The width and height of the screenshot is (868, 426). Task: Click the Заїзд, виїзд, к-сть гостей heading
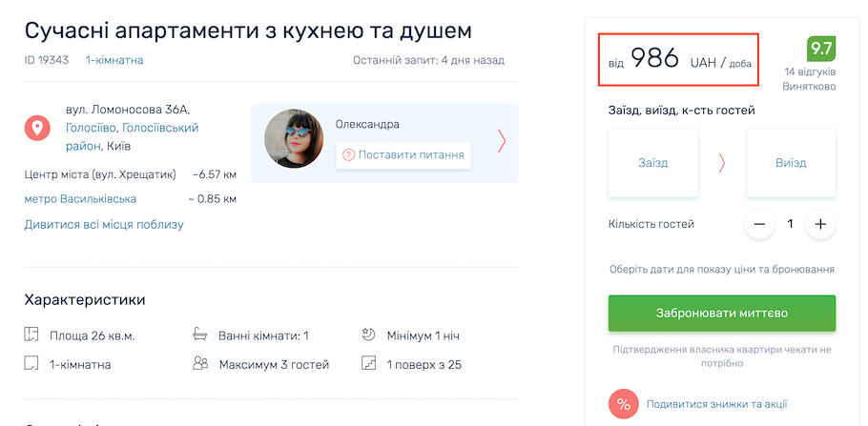click(x=682, y=111)
